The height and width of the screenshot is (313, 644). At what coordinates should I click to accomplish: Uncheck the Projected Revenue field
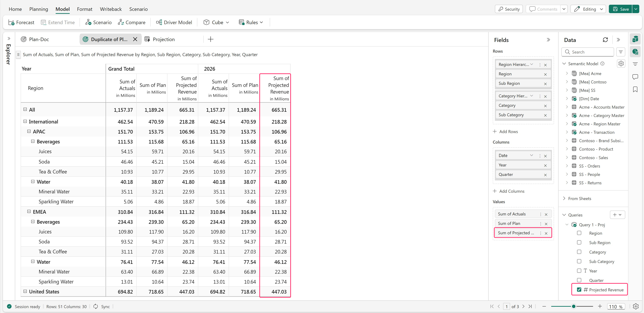coord(579,290)
